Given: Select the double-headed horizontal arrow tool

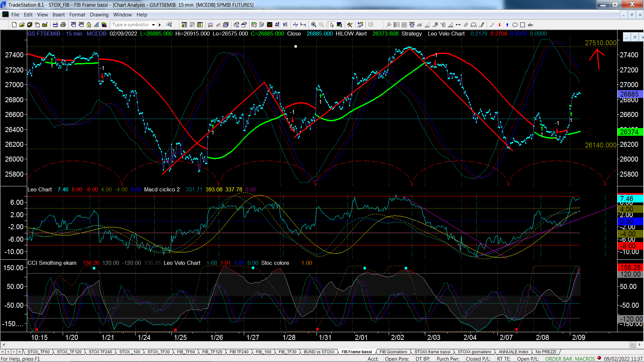Looking at the screenshot, I should [x=458, y=25].
